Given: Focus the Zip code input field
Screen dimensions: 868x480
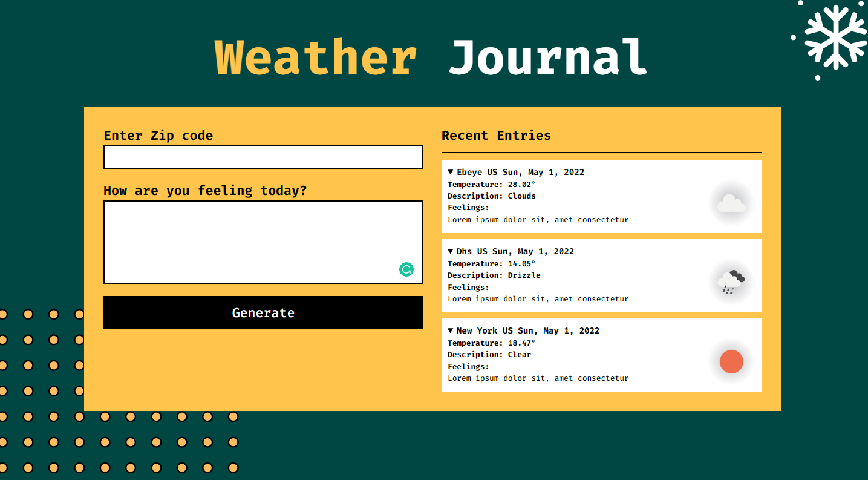Looking at the screenshot, I should click(263, 157).
